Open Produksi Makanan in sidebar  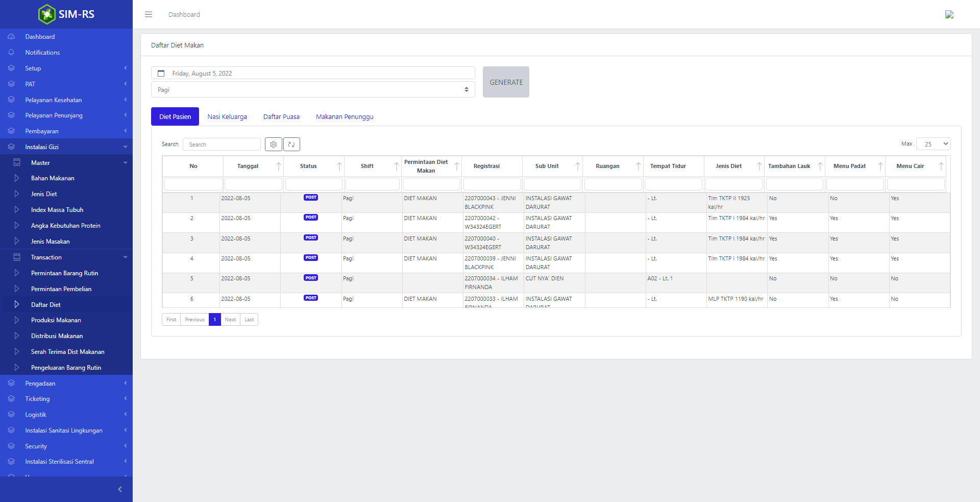(x=56, y=320)
